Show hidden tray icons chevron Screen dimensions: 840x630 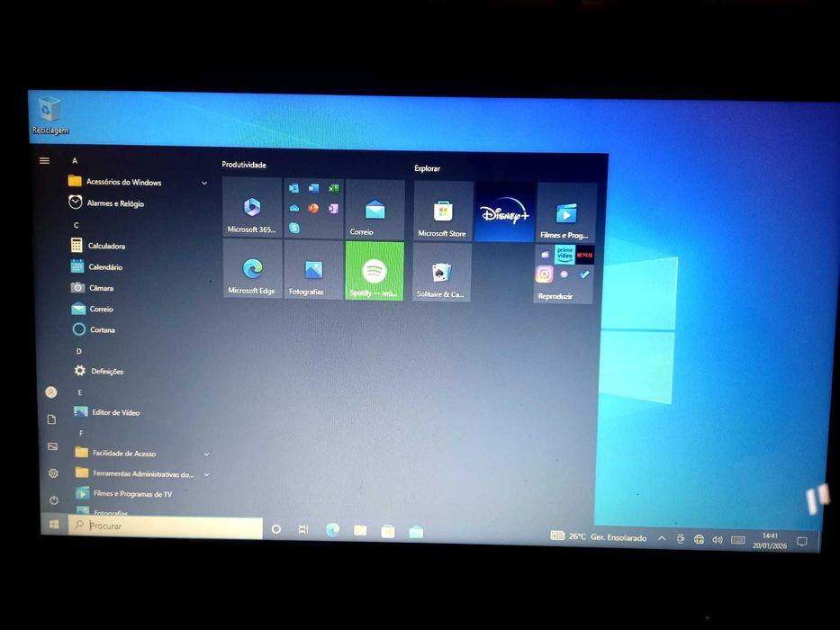(662, 538)
